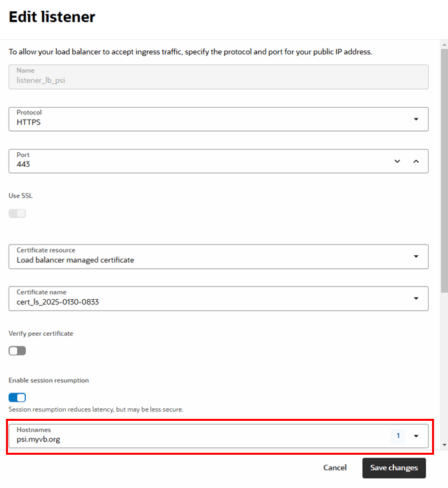Click the psi.myvb.org hostname text
Screen dimensions: 448x488
coord(39,439)
